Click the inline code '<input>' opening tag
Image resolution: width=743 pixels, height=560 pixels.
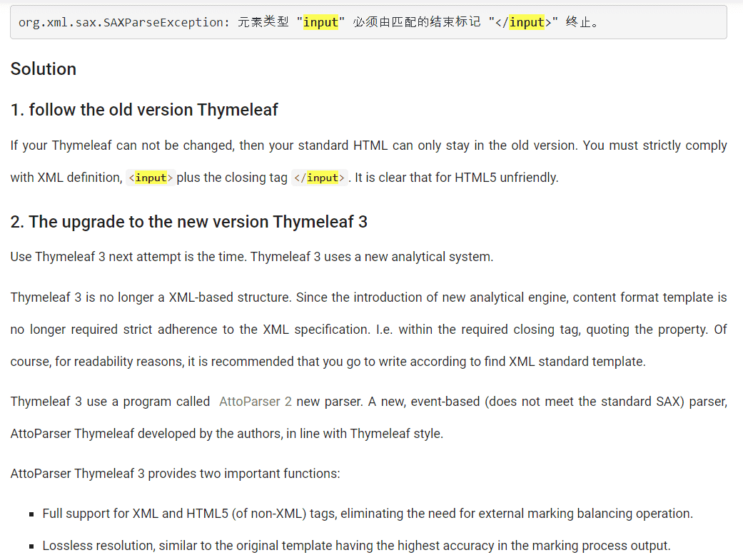pos(151,178)
